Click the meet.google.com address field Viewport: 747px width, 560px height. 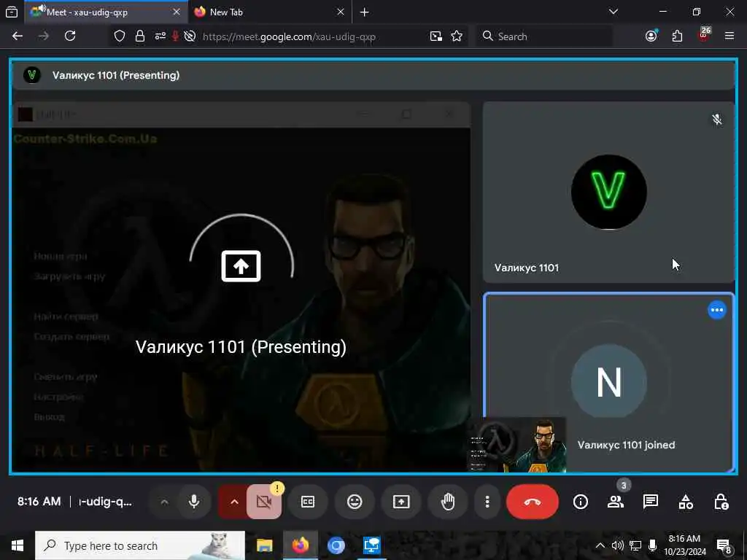289,36
